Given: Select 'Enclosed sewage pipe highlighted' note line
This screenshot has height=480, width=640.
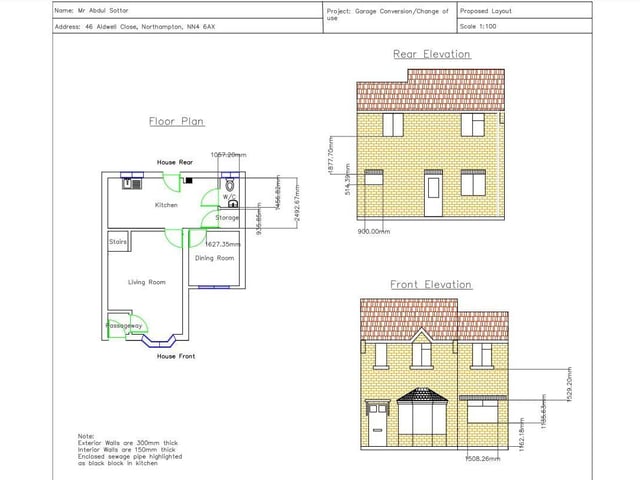Looking at the screenshot, I should pyautogui.click(x=130, y=456).
